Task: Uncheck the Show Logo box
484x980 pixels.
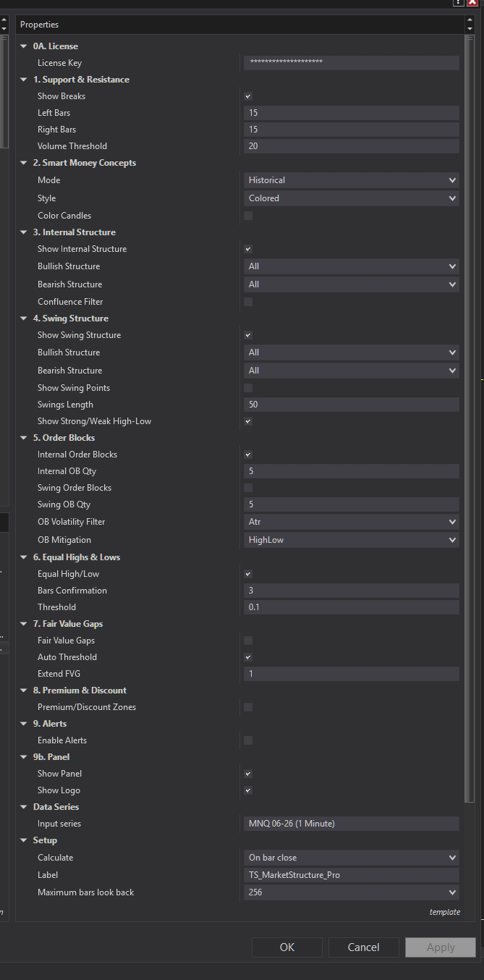Action: tap(248, 790)
